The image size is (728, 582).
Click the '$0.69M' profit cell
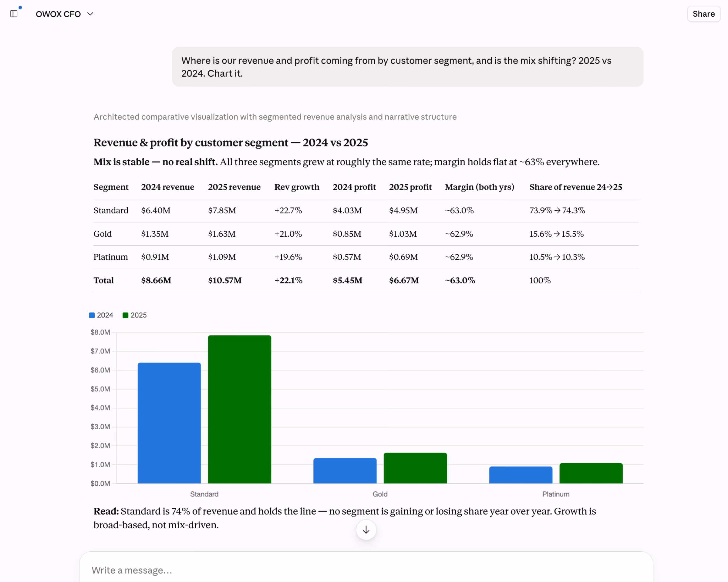pos(403,257)
